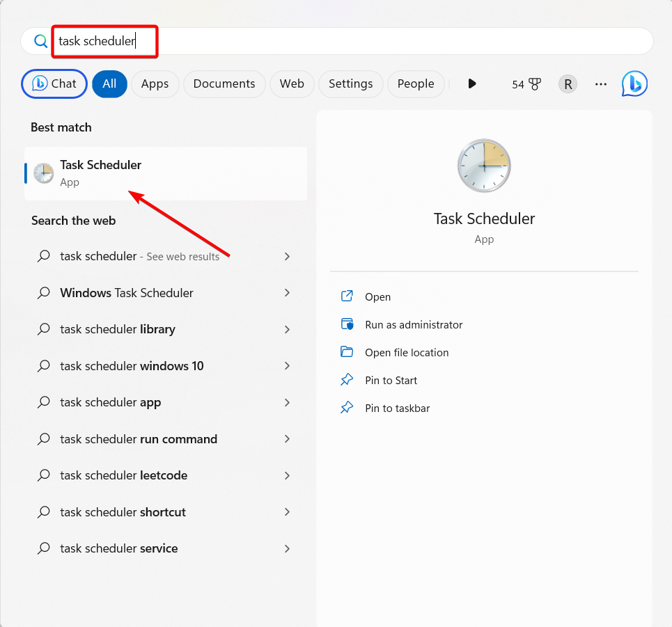Click the Open file location folder icon
The height and width of the screenshot is (627, 672).
coord(347,351)
